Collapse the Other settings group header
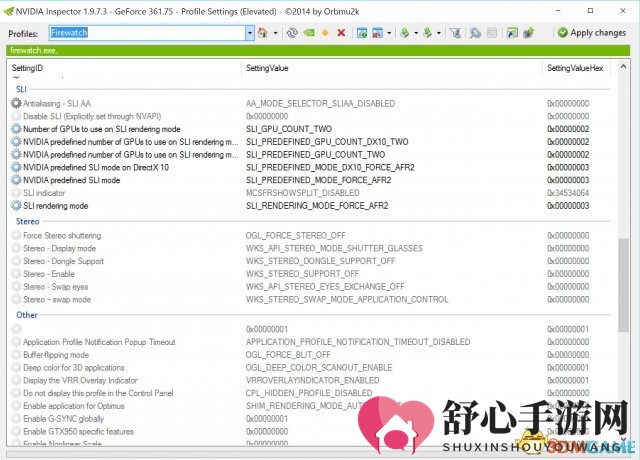This screenshot has height=460, width=640. tap(27, 315)
